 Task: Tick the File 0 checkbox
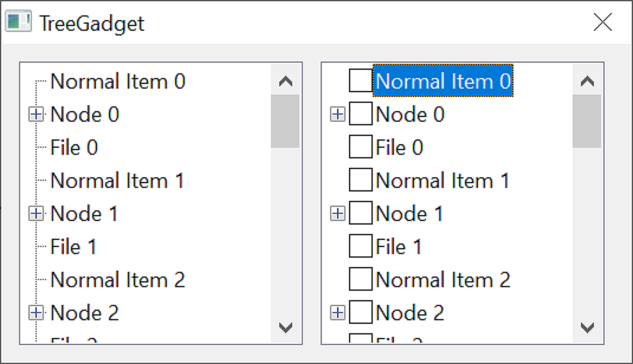(360, 147)
